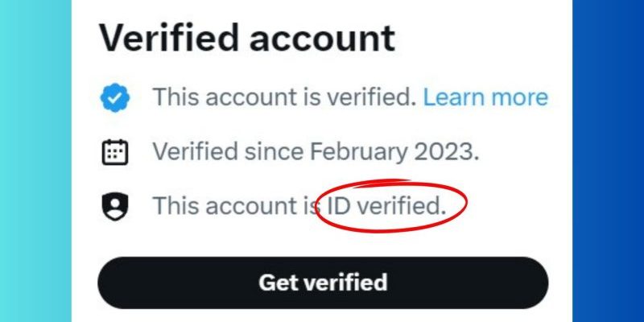This screenshot has height=322, width=644.
Task: Click the calendar icon beside verified date
Action: pyautogui.click(x=115, y=152)
